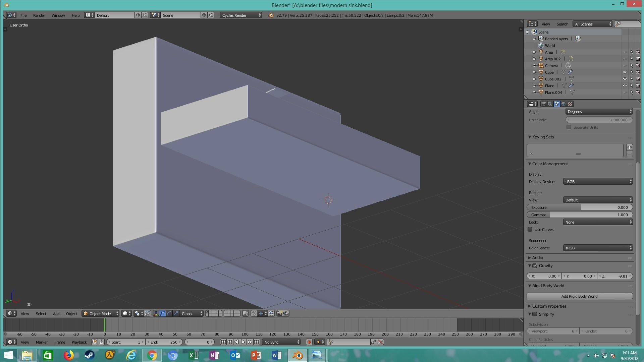Click the End frame field
The image size is (644, 362).
pyautogui.click(x=164, y=342)
